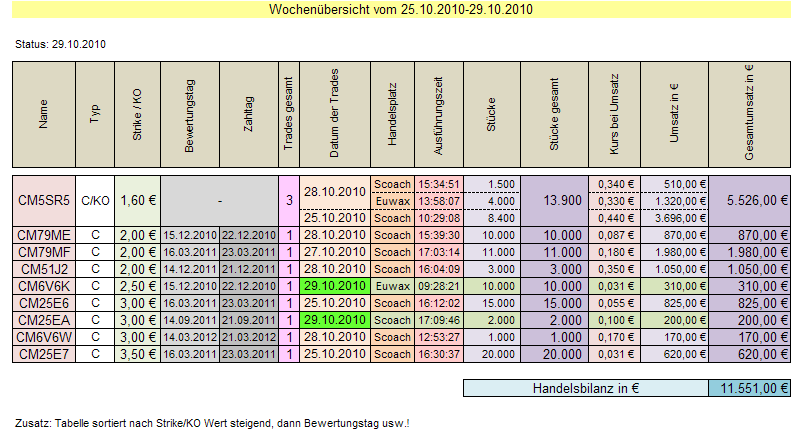This screenshot has width=803, height=431.
Task: Click the Handelsbilanz in € label cell
Action: point(585,389)
